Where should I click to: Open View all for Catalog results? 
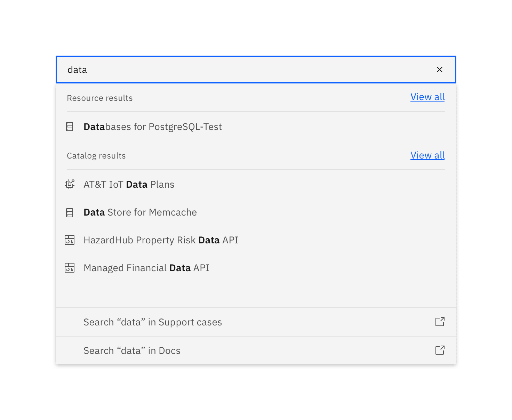click(x=427, y=155)
